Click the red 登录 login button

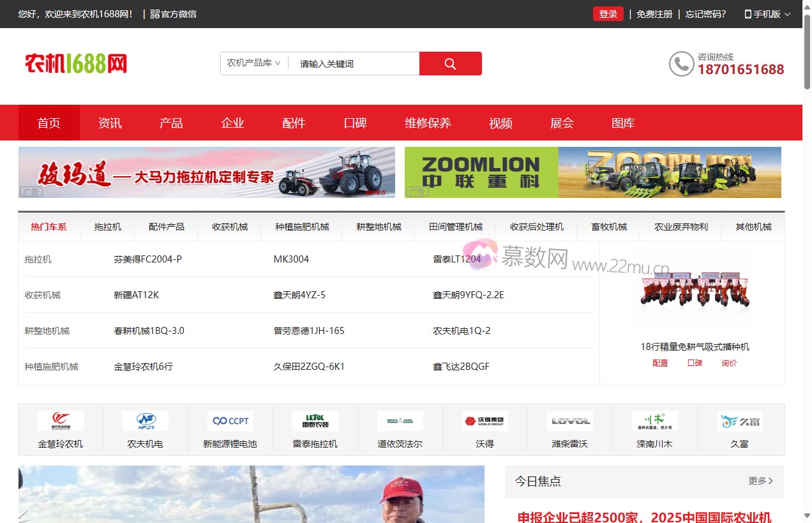click(608, 13)
